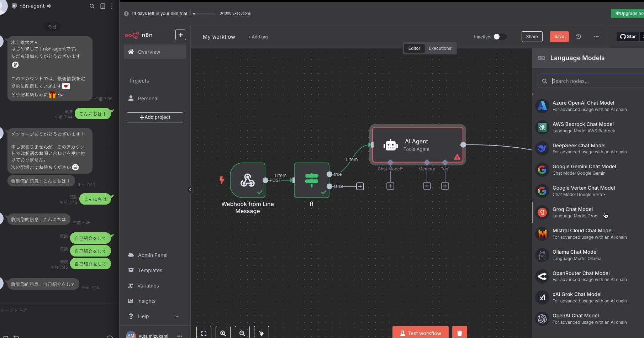Select xAI Grok Chat Model

(588, 297)
